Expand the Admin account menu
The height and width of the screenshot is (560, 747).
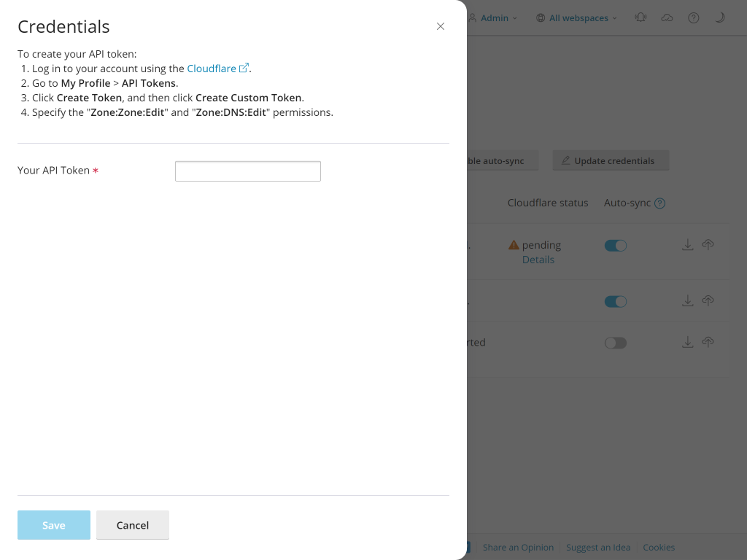coord(493,17)
